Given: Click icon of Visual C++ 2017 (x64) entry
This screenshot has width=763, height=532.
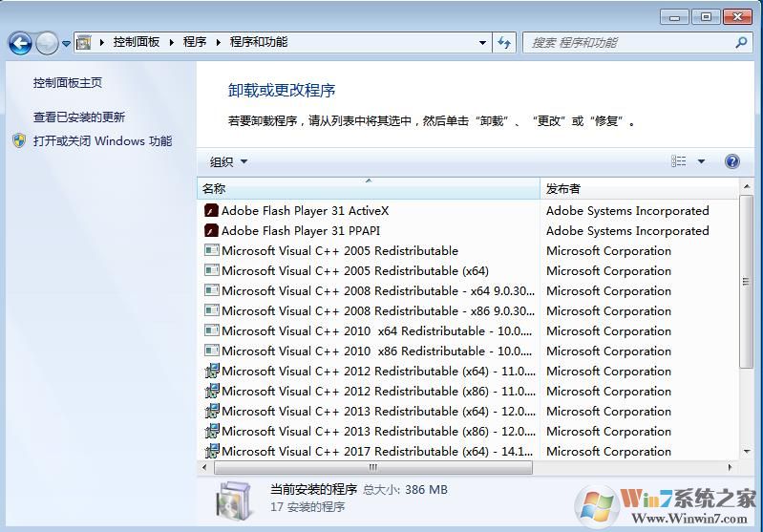Looking at the screenshot, I should click(212, 451).
